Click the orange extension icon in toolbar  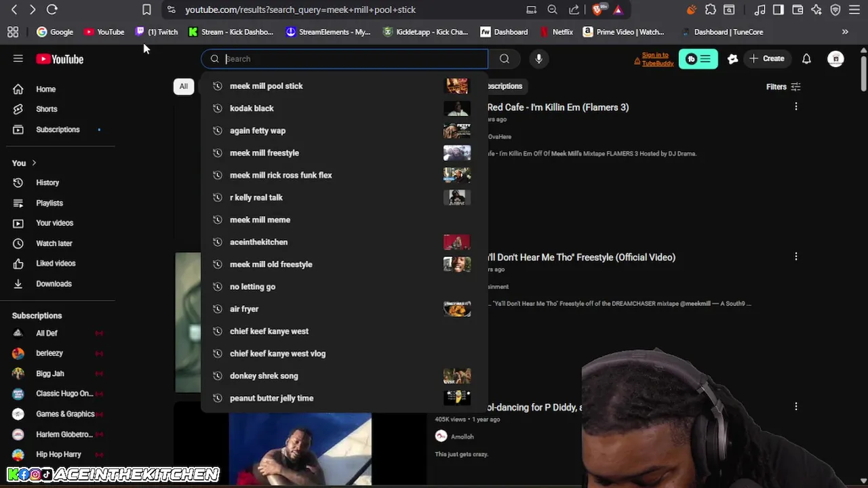(691, 9)
